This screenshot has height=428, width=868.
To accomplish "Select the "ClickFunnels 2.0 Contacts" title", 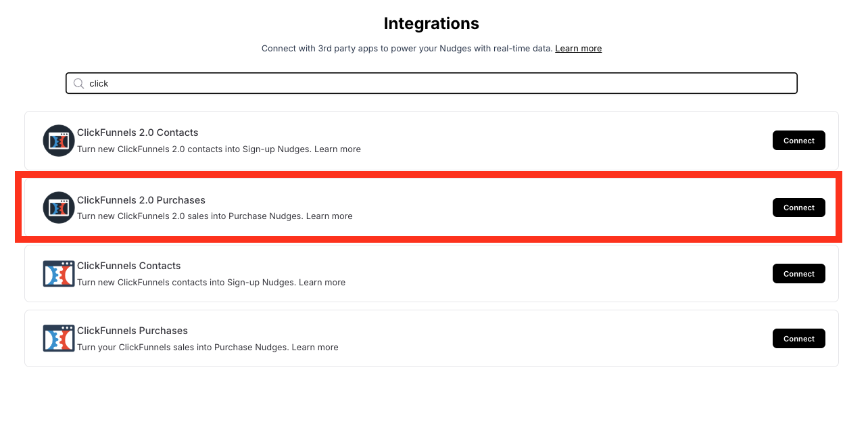I will coord(138,133).
